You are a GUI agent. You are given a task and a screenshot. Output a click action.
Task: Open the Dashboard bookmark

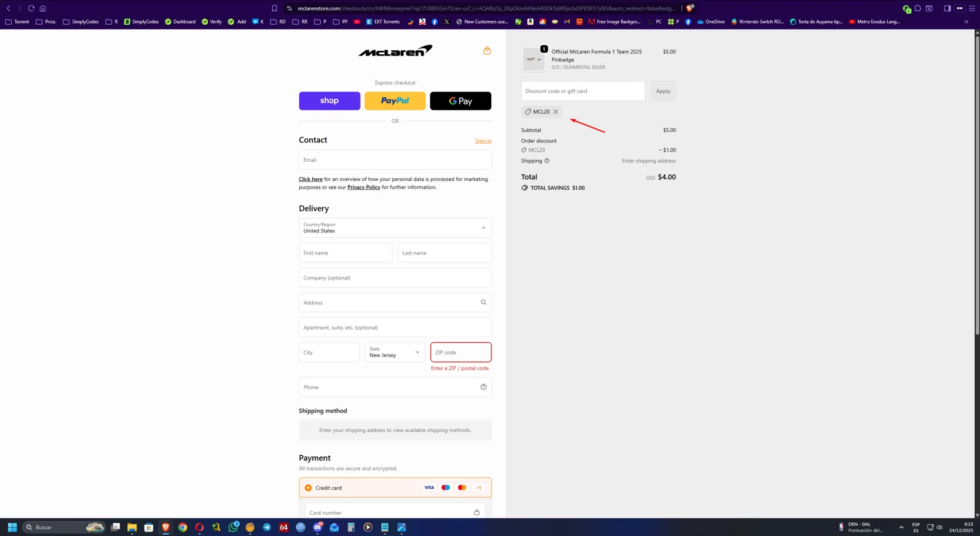point(180,22)
